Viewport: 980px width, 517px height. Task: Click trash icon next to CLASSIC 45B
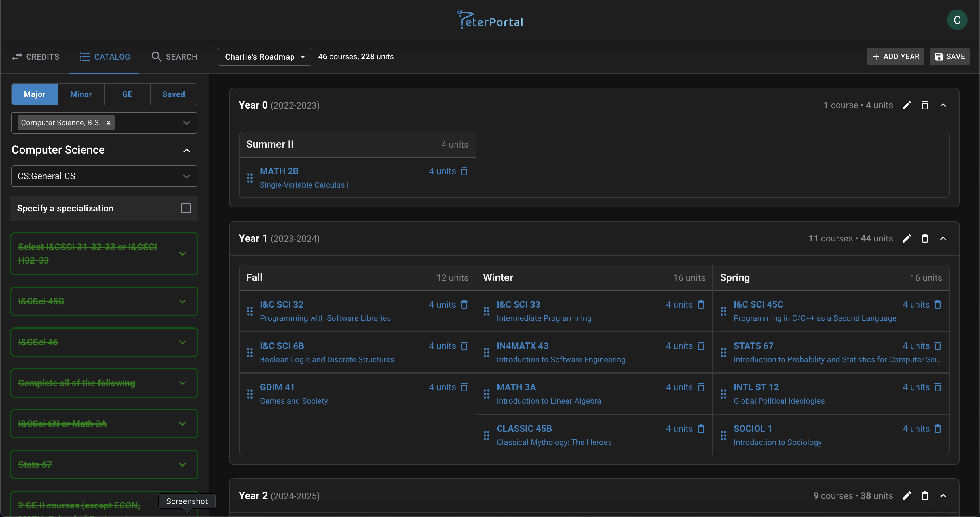701,429
